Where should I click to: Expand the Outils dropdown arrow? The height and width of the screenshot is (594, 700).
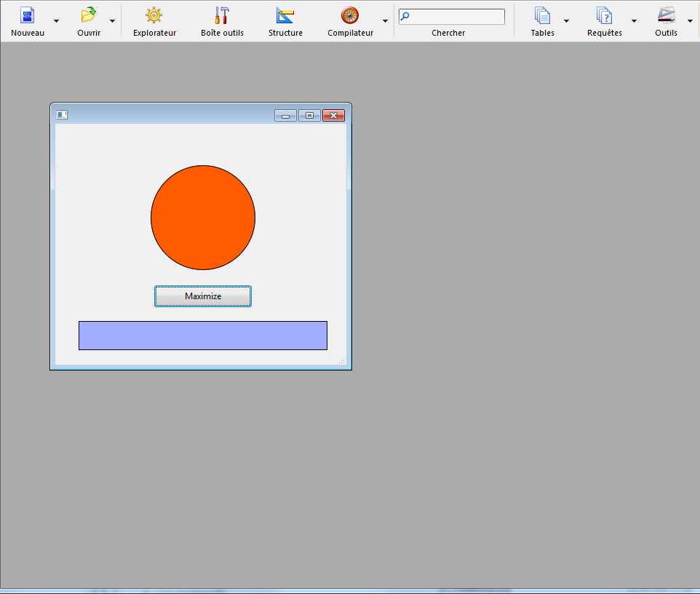(x=690, y=21)
